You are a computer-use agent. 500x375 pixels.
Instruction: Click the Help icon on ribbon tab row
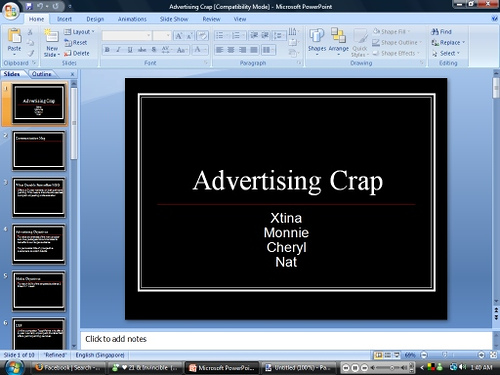495,19
